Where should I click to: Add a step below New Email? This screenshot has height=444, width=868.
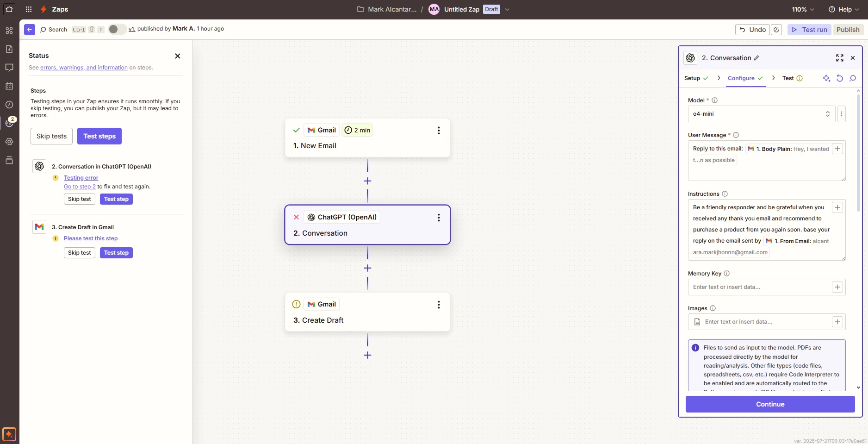[368, 181]
